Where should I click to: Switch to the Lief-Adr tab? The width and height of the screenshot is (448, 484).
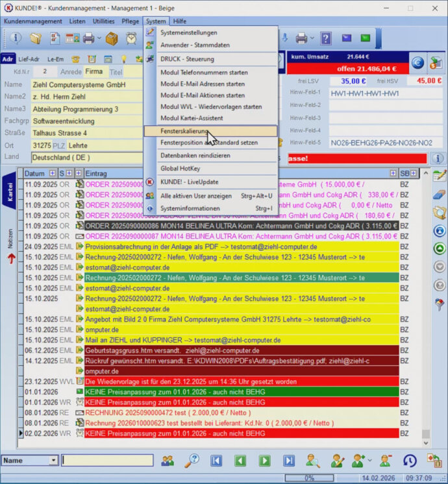[29, 59]
